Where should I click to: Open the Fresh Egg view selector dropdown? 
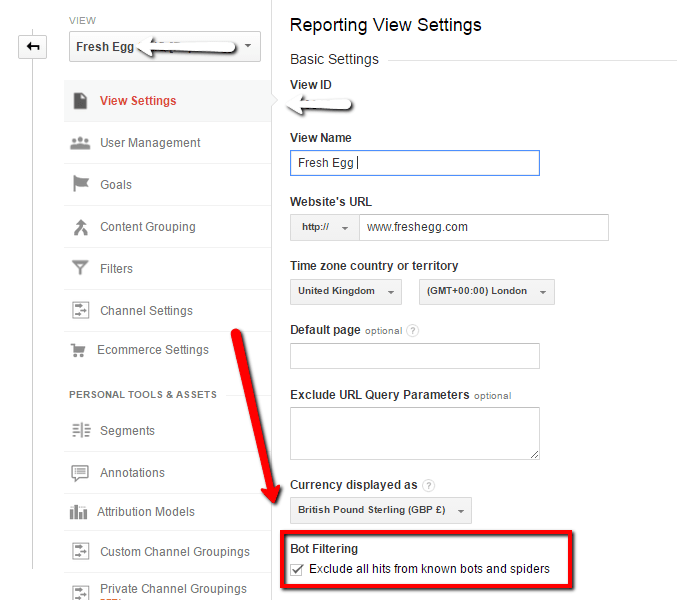click(x=165, y=46)
